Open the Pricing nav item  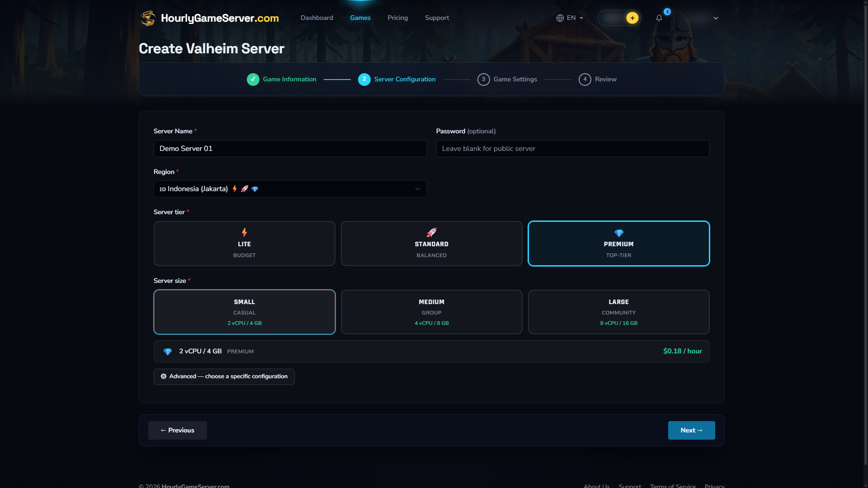398,18
